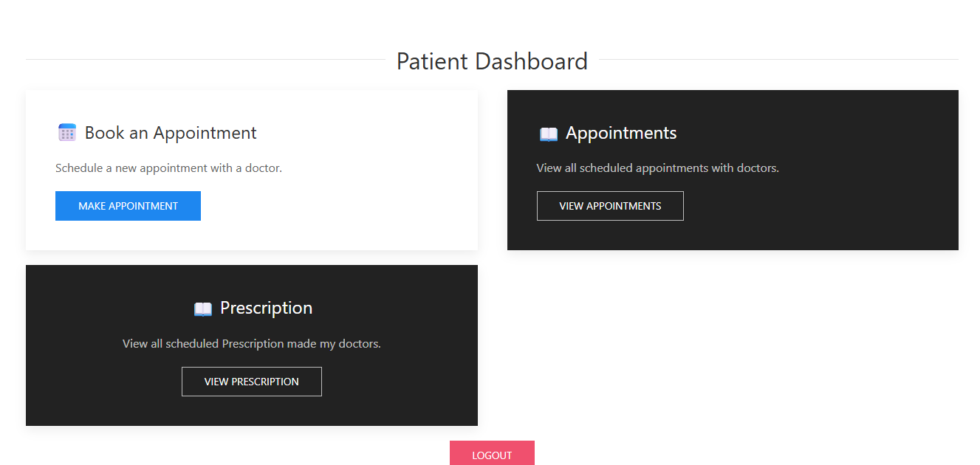Click the 'View all scheduled appointments' description
The image size is (980, 465).
[x=657, y=168]
